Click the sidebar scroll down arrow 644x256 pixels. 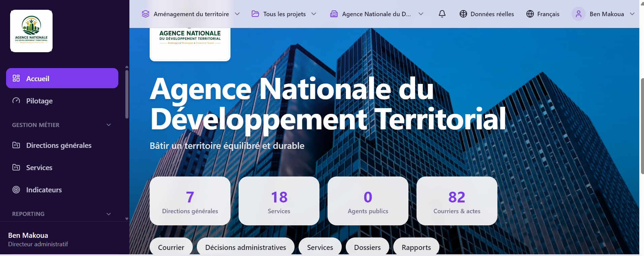(x=127, y=219)
